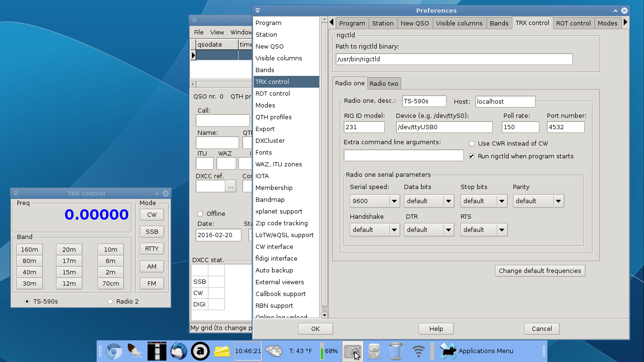Open the RTS dropdown
This screenshot has width=644, height=362.
click(484, 230)
